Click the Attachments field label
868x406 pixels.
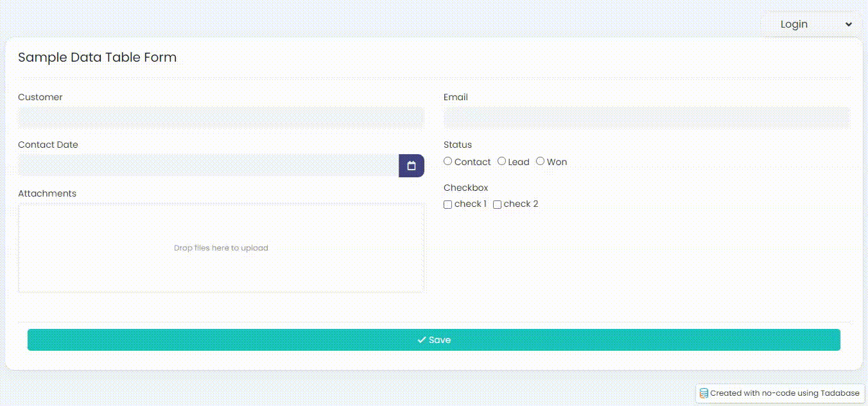47,193
